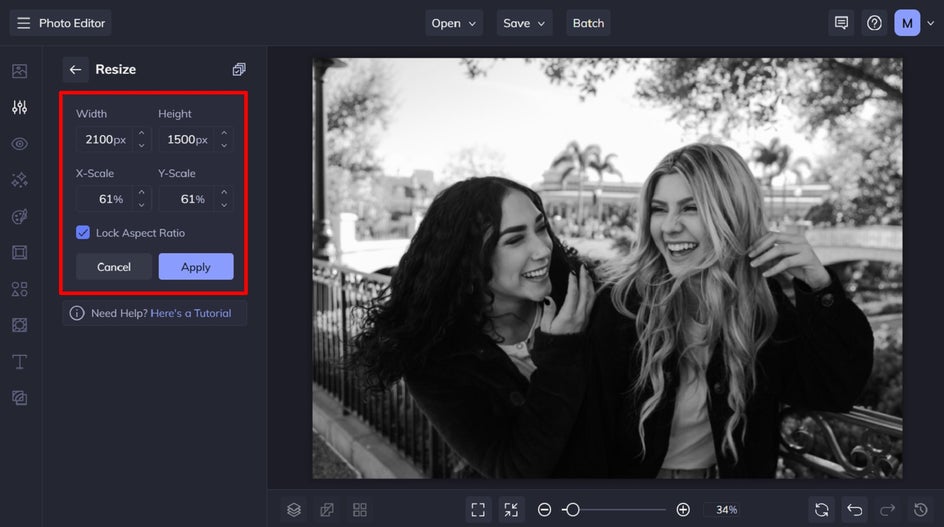Viewport: 944px width, 527px height.
Task: Click the fit to screen icon
Action: (x=478, y=510)
